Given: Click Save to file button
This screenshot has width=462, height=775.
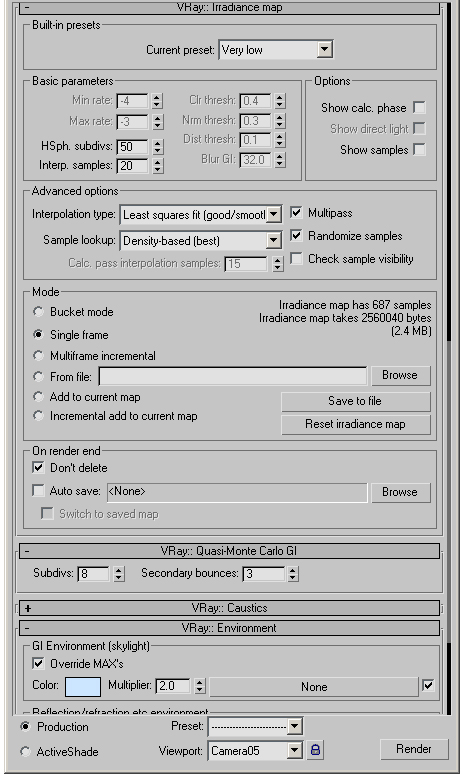Looking at the screenshot, I should click(x=355, y=401).
